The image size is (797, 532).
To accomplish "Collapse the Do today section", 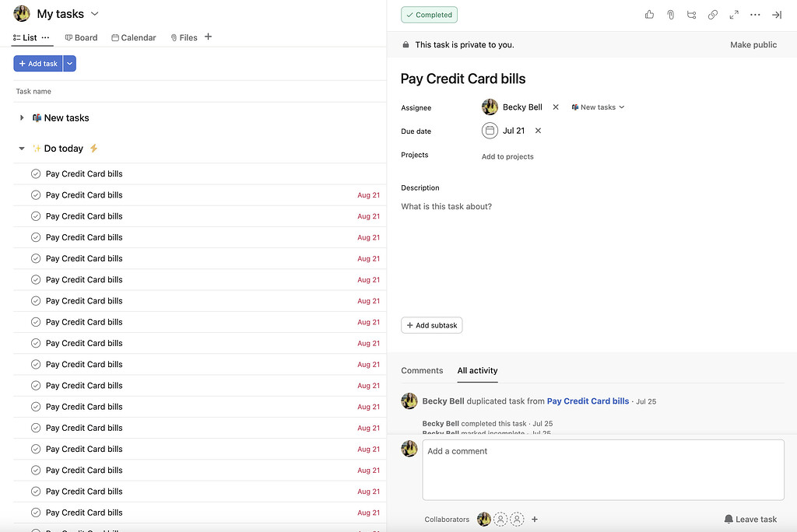I will [21, 149].
